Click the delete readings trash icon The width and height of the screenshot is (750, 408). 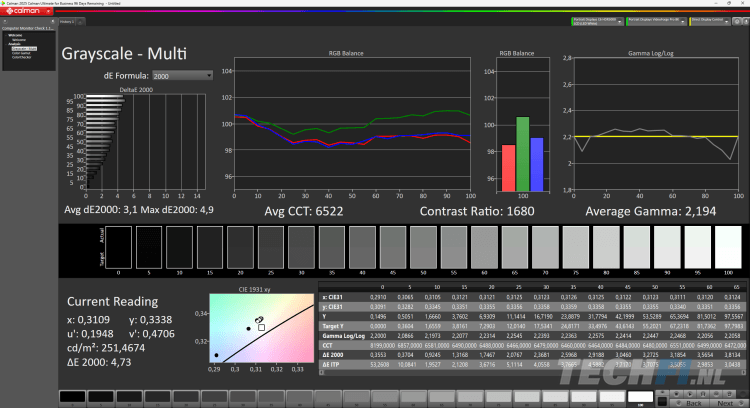(x=729, y=394)
